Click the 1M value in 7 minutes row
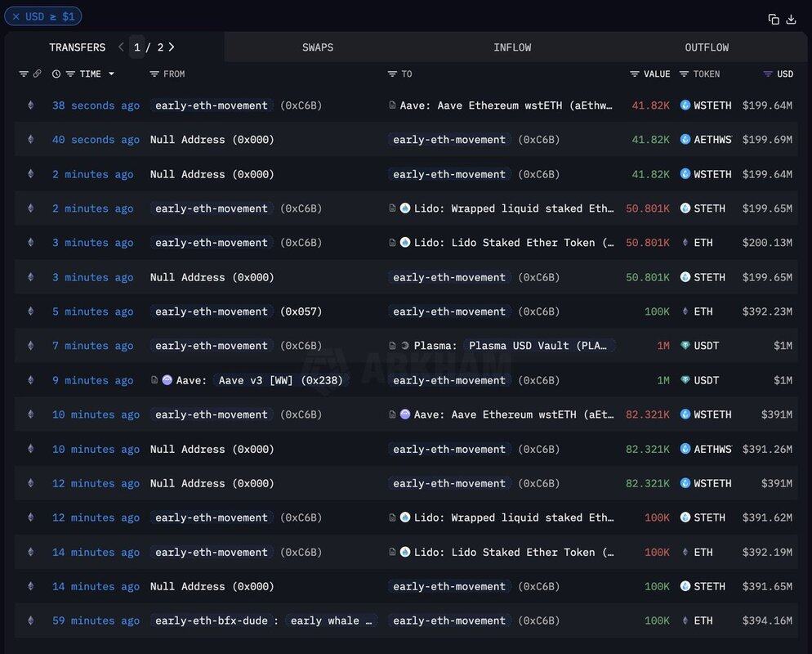This screenshot has height=654, width=812. coord(663,346)
